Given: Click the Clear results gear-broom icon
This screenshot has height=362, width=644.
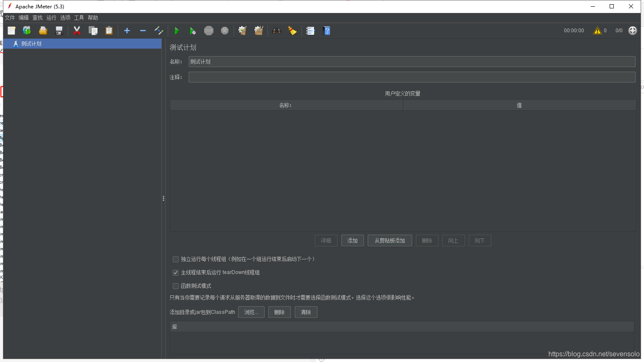Looking at the screenshot, I should click(242, 31).
